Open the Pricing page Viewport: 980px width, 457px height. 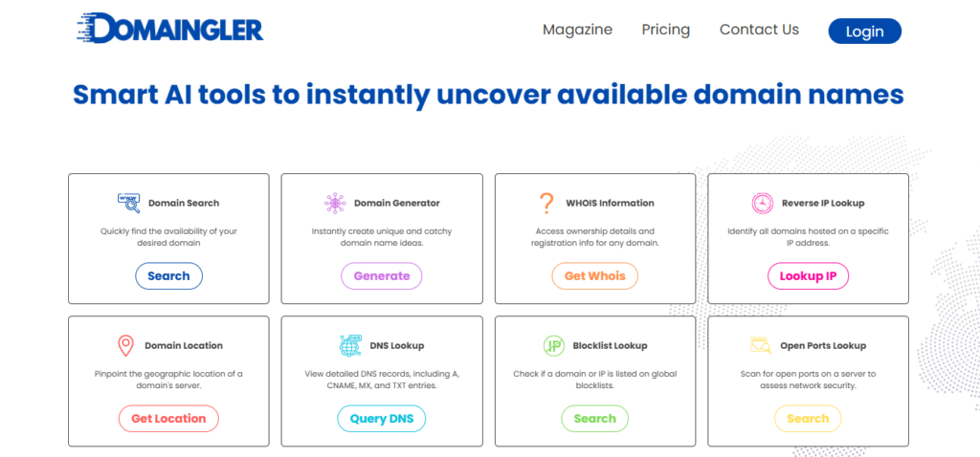coord(666,30)
